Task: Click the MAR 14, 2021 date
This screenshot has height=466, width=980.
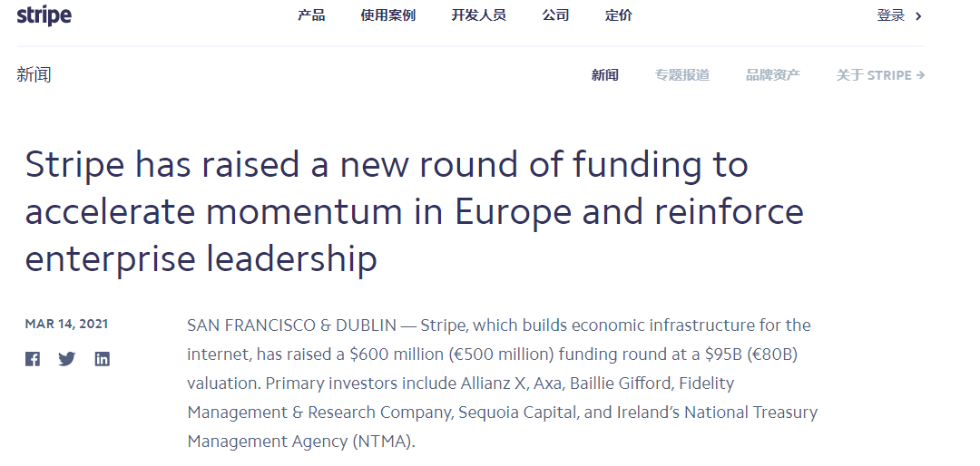Action: point(66,325)
